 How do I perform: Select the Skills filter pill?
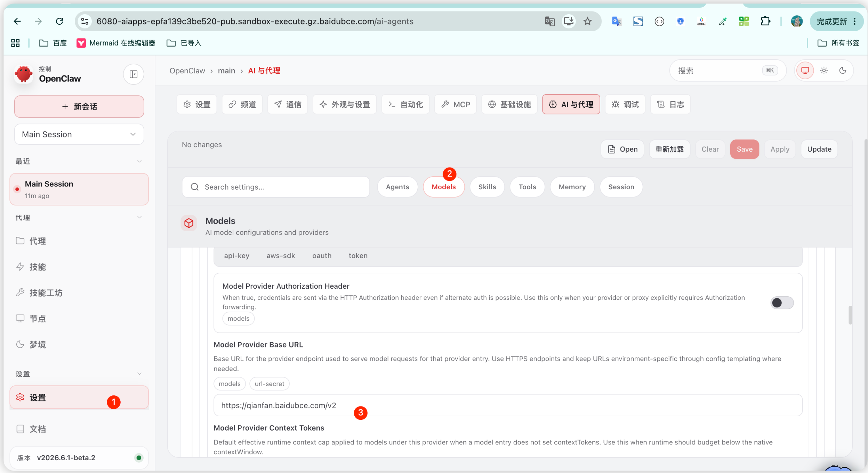click(487, 187)
